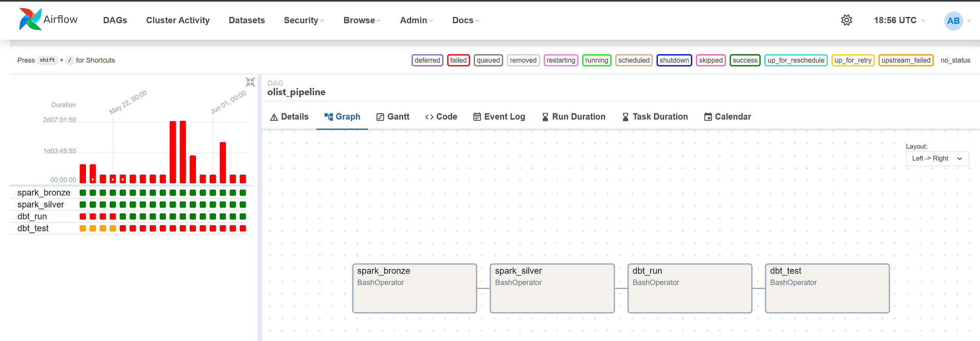Click the first orange dbt_test task square
The height and width of the screenshot is (341, 980).
point(83,228)
